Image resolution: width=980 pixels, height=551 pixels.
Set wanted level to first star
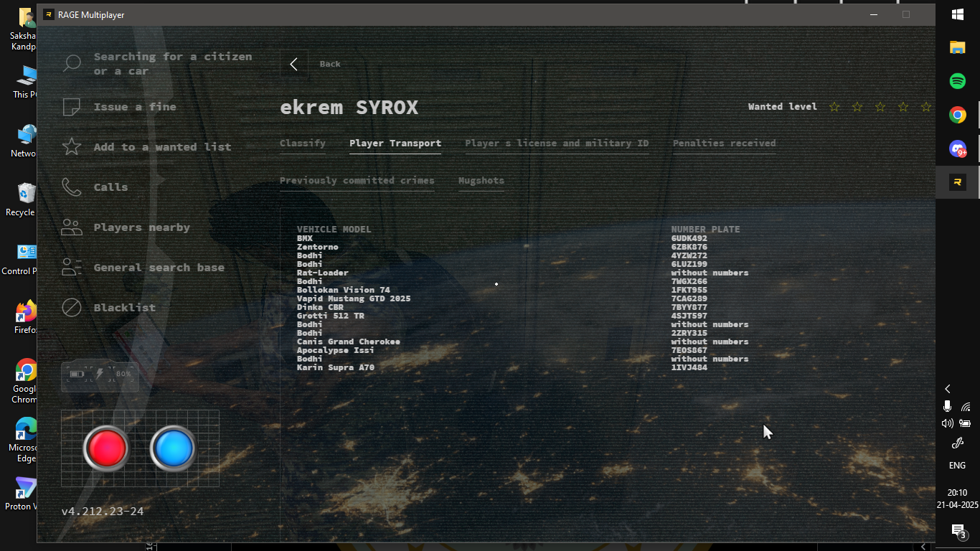coord(834,107)
